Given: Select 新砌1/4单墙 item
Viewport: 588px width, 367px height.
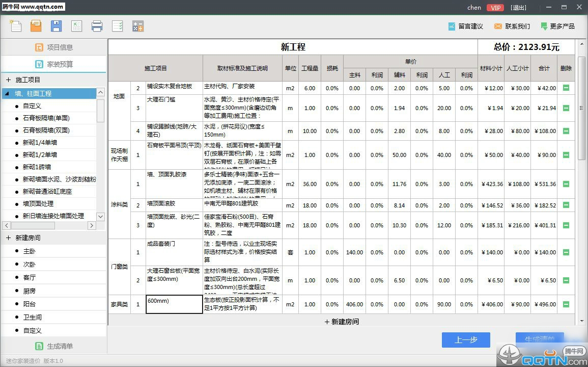Looking at the screenshot, I should (40, 142).
